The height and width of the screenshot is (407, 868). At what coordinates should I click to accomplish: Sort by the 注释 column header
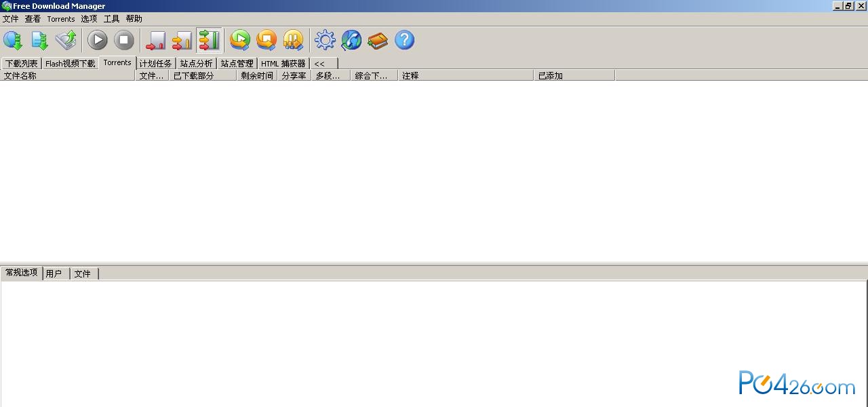click(x=466, y=75)
